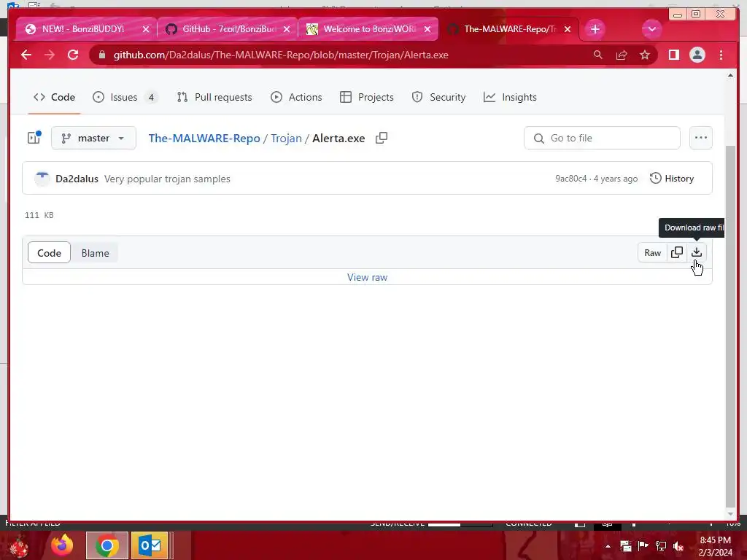Viewport: 747px width, 560px height.
Task: View commit History for this file
Action: [672, 179]
